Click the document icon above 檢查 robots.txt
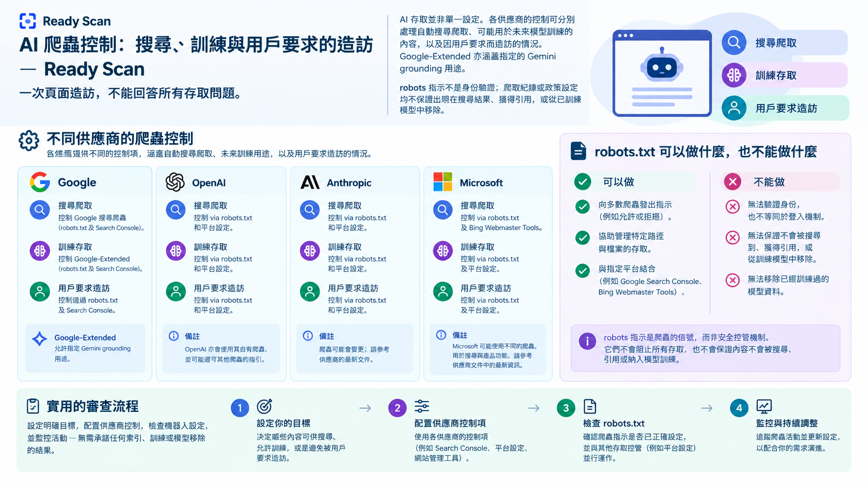868x488 pixels. click(589, 406)
